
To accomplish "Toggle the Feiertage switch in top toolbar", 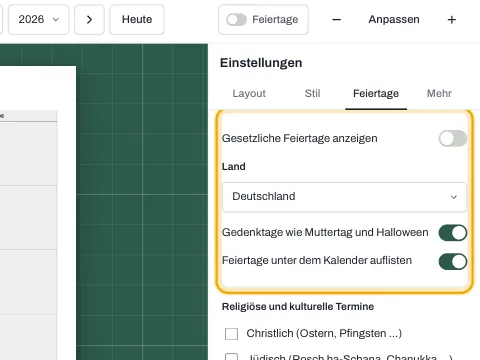I will pos(236,20).
